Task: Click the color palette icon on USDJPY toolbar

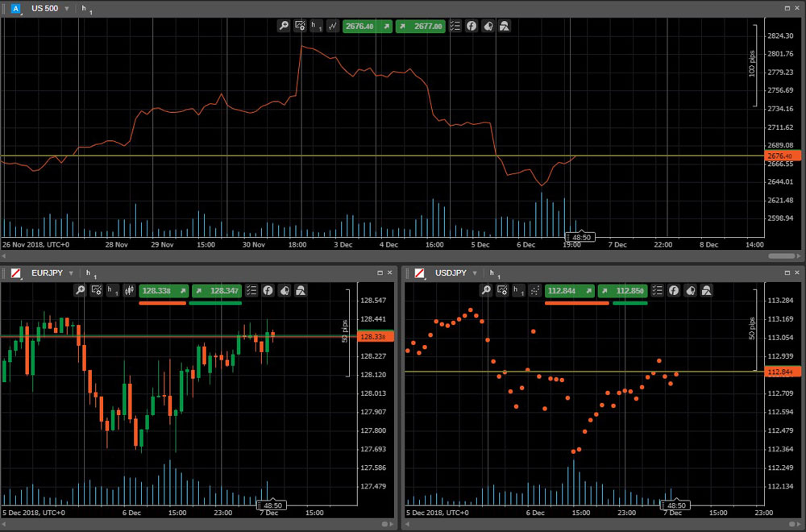Action: [x=691, y=290]
